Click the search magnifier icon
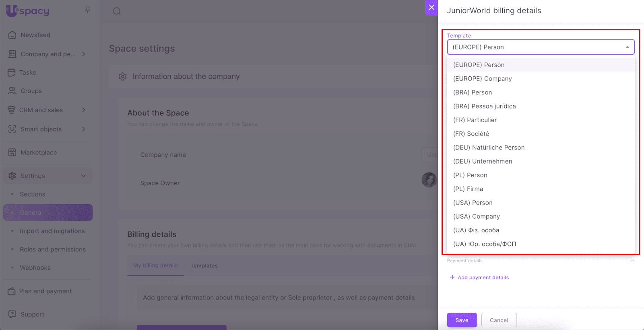Viewport: 644px width, 330px height. tap(117, 11)
